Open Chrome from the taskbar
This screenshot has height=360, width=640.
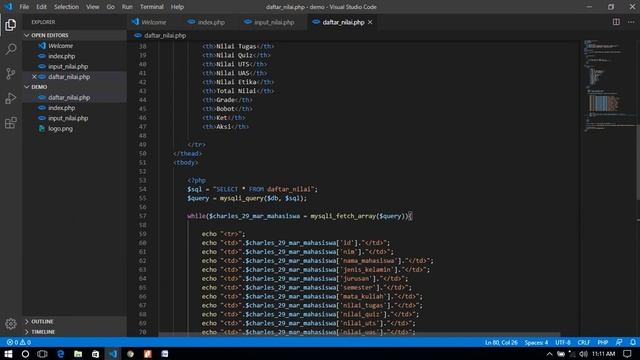point(130,354)
